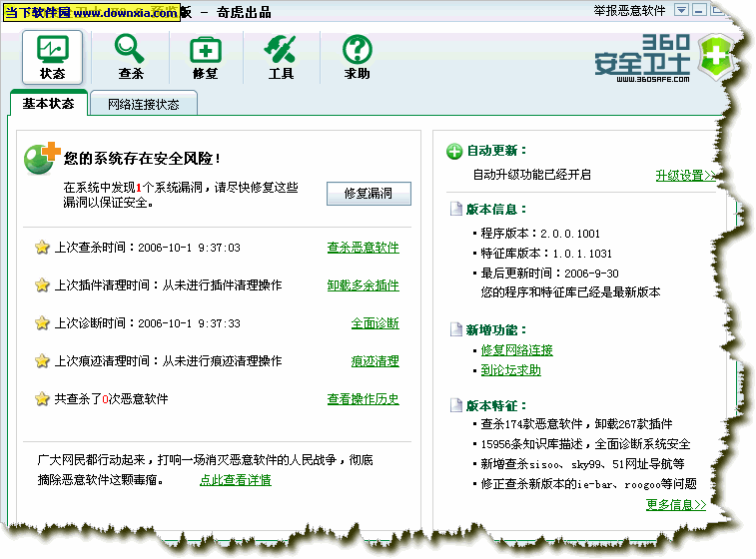Click 特征库版本：1.0.1.1031 text

(546, 253)
